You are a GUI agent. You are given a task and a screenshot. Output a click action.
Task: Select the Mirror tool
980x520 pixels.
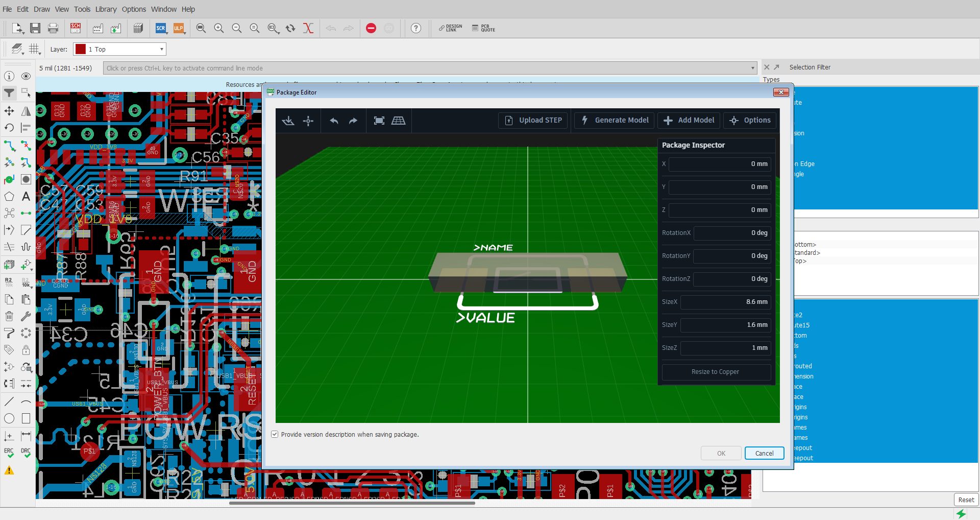coord(26,111)
